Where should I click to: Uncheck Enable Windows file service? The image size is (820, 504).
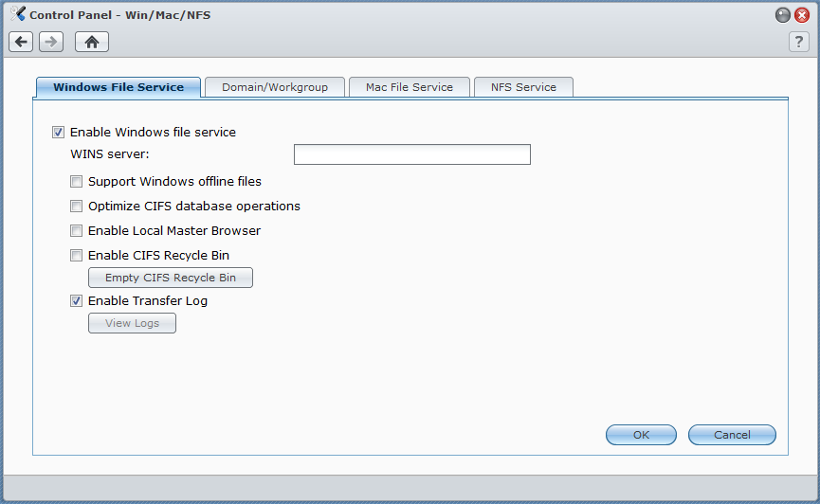point(58,133)
